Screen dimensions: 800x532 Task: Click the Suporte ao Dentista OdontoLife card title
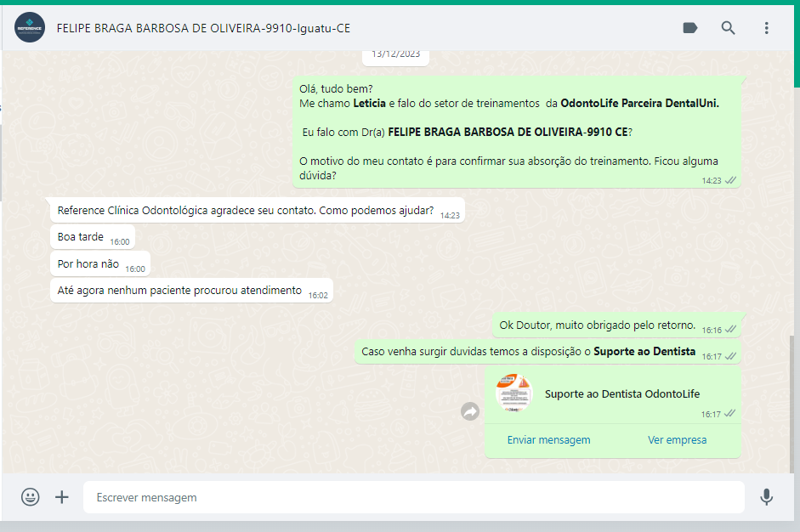[622, 393]
